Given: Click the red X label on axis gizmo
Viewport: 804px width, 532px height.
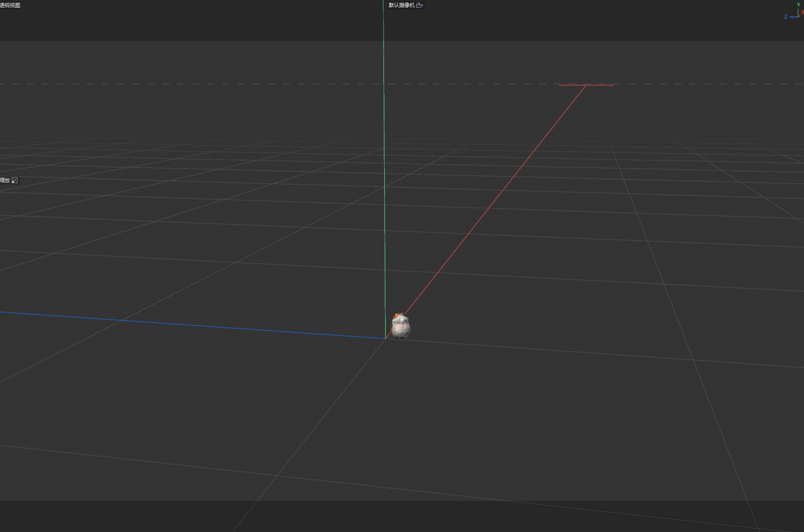Looking at the screenshot, I should point(802,12).
